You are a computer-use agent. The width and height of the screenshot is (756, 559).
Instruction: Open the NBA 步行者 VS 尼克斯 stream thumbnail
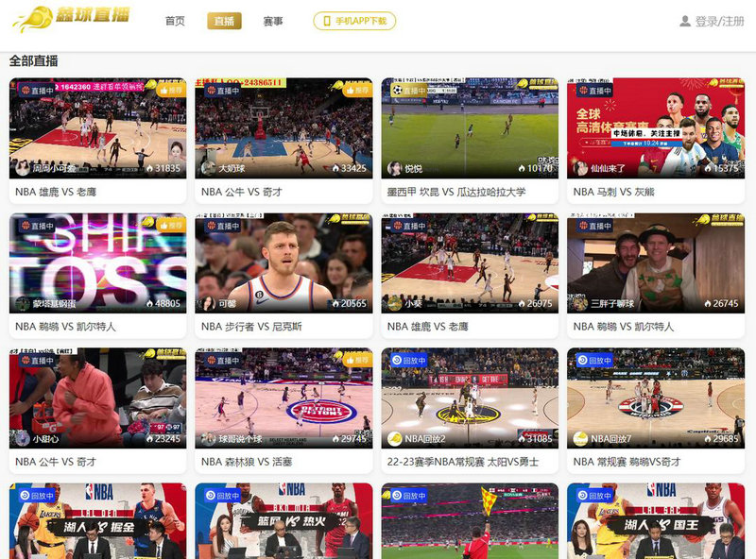coord(283,255)
